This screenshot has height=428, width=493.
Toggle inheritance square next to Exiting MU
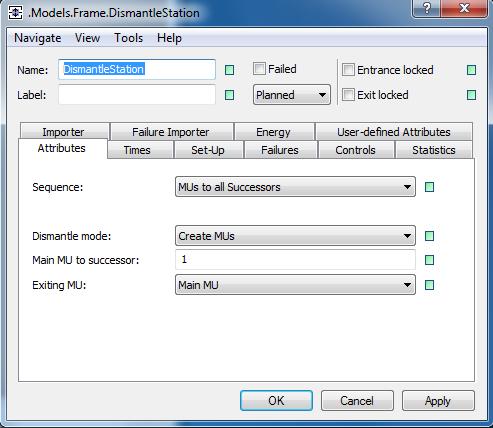tap(429, 285)
